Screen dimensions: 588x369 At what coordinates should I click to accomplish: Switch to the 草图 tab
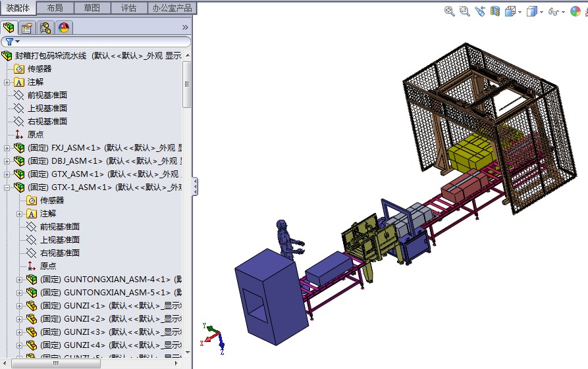pos(92,8)
